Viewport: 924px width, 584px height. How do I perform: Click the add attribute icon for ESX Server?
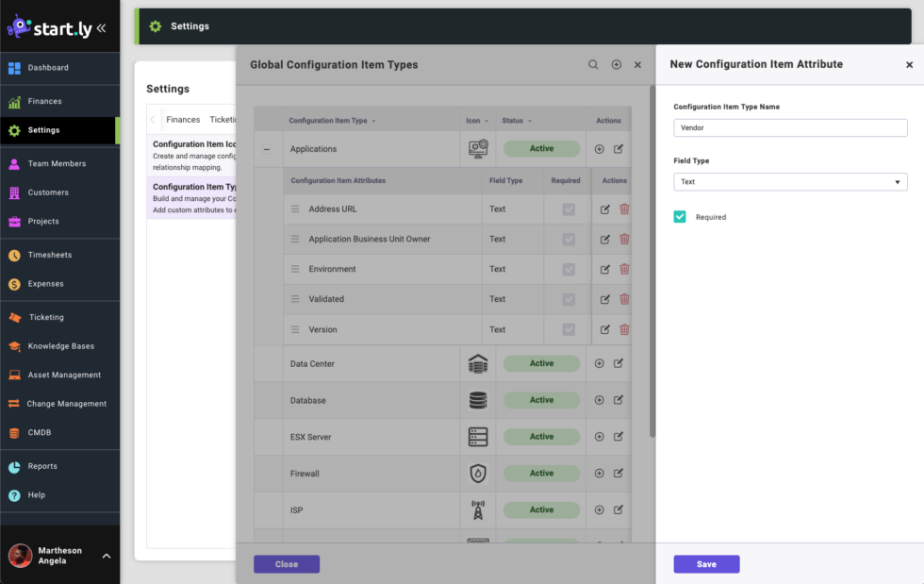(x=599, y=436)
